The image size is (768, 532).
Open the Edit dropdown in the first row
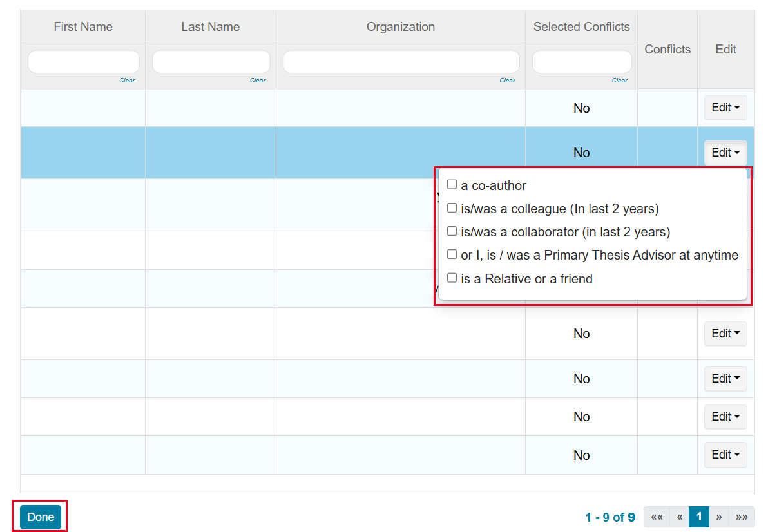click(725, 108)
